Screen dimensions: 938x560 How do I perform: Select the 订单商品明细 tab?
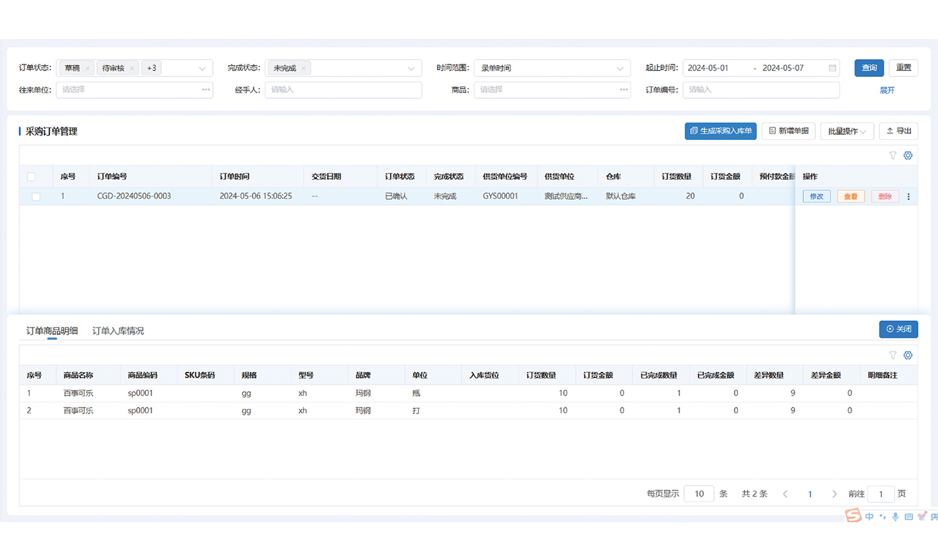point(52,331)
